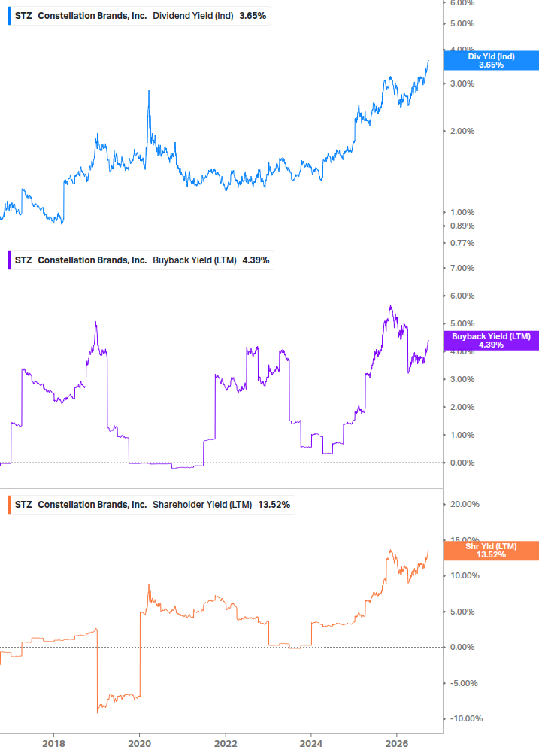Click the 2024 label on the time axis
The height and width of the screenshot is (756, 539).
click(311, 743)
